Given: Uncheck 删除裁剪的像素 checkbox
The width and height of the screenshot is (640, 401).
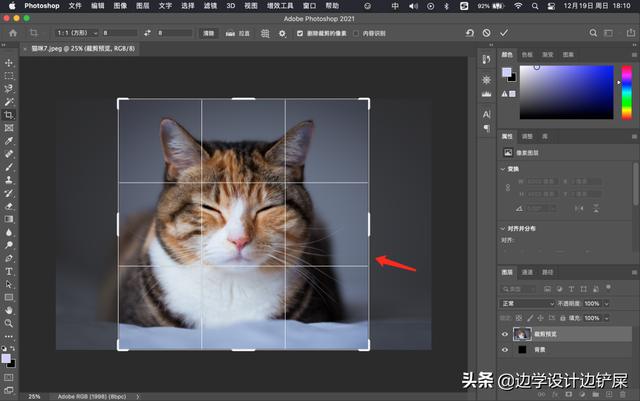Looking at the screenshot, I should pos(300,33).
